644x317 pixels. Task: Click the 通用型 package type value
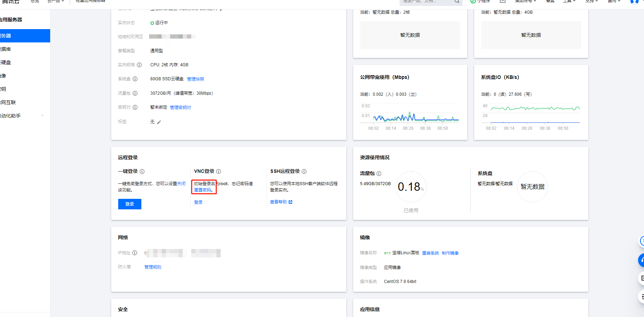click(156, 51)
